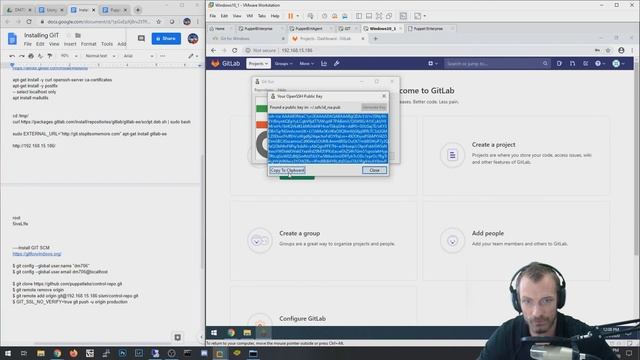Open Google Docs Insert menu

(x=70, y=44)
